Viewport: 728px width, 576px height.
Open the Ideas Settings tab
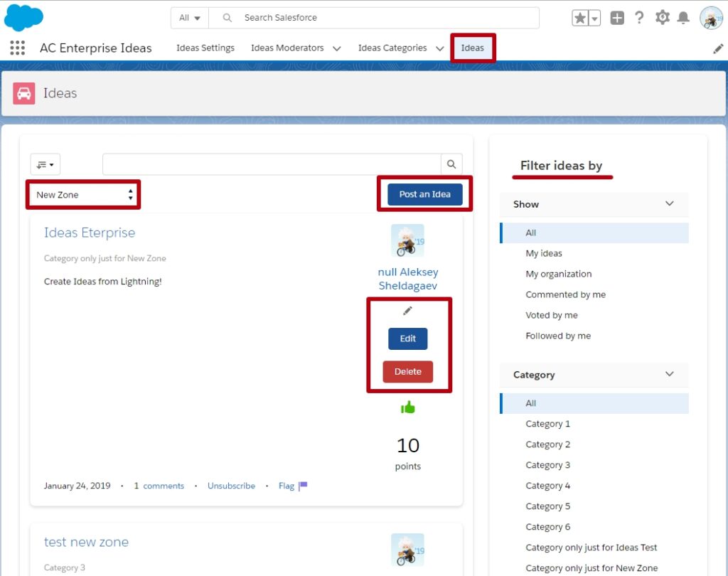coord(205,48)
